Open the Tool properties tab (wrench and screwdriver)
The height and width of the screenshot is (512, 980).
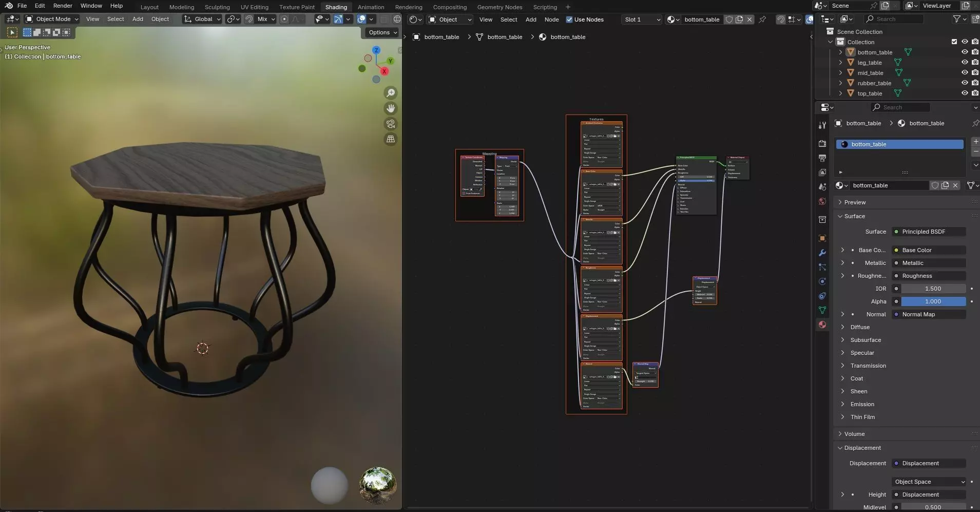point(822,125)
